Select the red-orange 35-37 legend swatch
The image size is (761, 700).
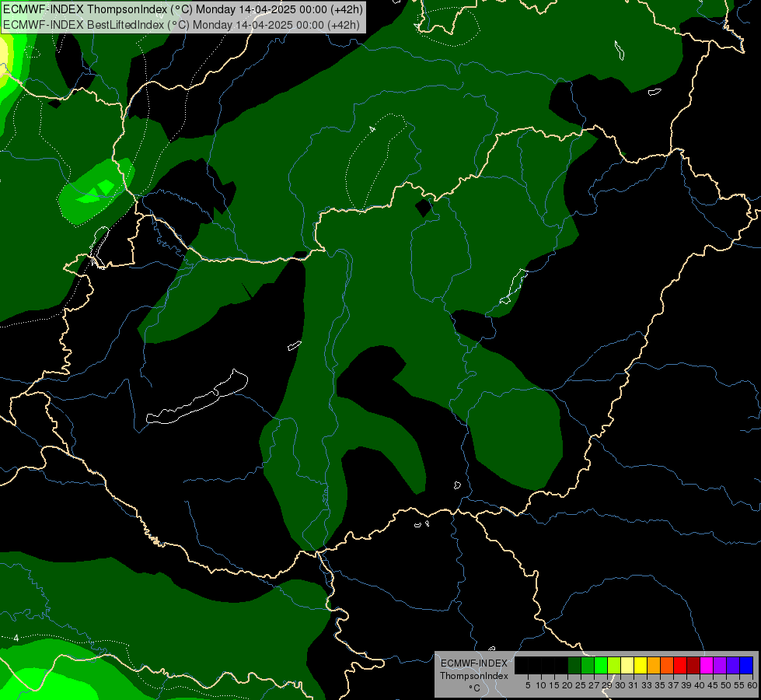[667, 665]
